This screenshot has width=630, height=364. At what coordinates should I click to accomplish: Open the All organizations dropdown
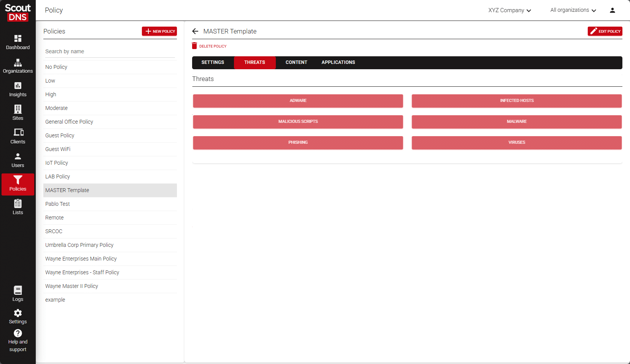573,10
